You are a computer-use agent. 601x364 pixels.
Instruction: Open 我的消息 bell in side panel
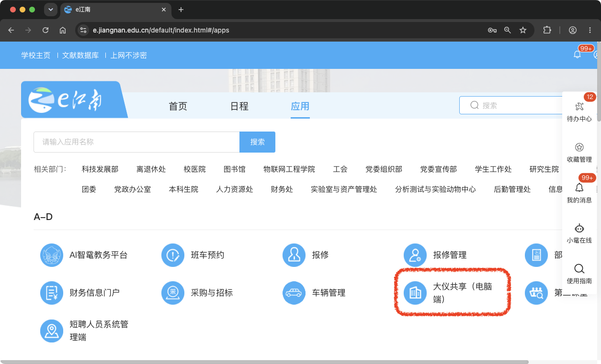(579, 193)
